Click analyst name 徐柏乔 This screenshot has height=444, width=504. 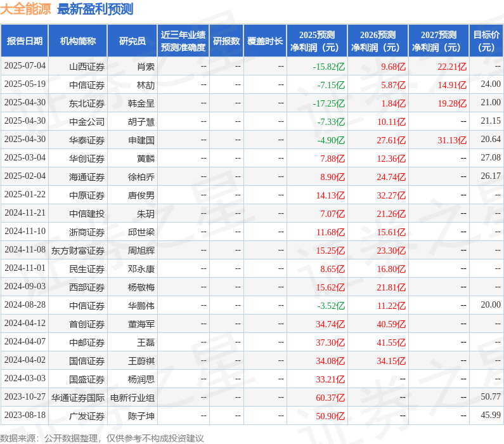[x=141, y=177]
